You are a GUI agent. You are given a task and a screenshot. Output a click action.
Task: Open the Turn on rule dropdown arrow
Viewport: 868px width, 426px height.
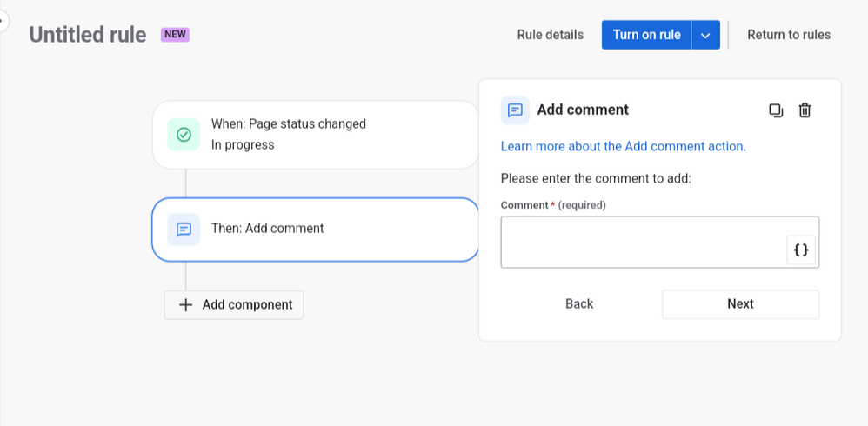[x=705, y=36]
